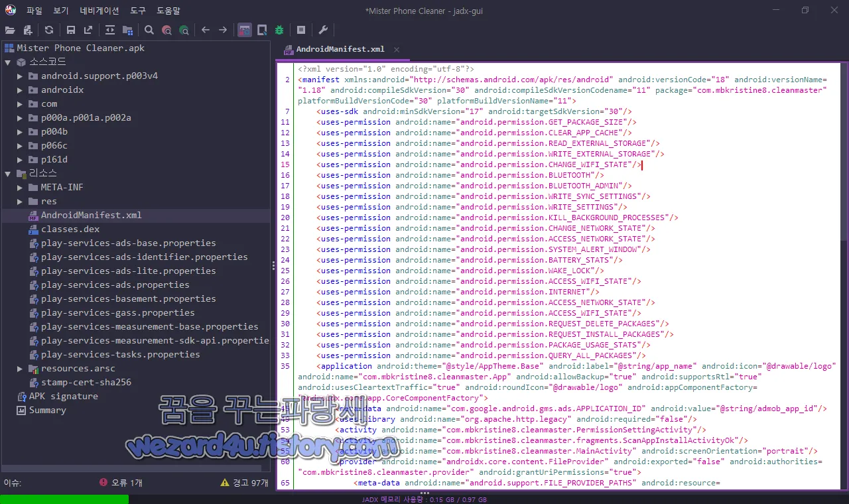Click the 오류 1개 error count
Screen dimensions: 849x504
pyautogui.click(x=127, y=483)
